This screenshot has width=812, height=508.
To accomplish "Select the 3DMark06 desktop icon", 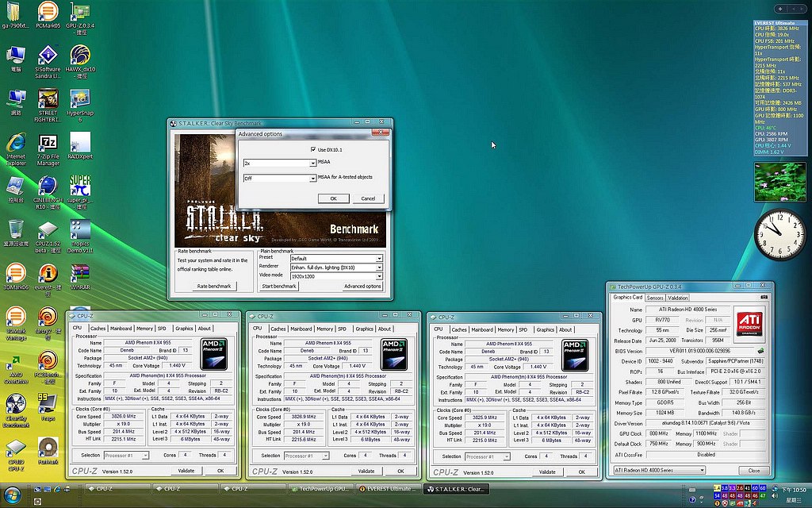I will point(16,276).
